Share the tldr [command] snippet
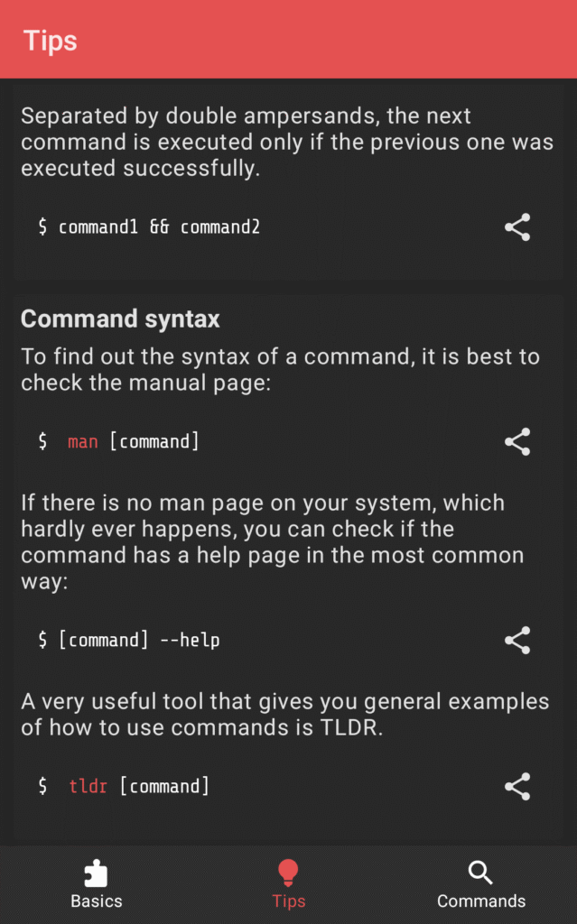 [517, 786]
